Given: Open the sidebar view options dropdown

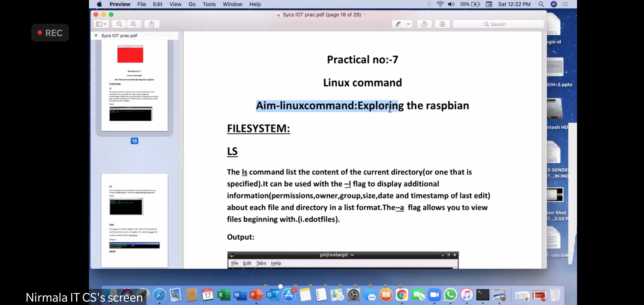Looking at the screenshot, I should pos(101,24).
